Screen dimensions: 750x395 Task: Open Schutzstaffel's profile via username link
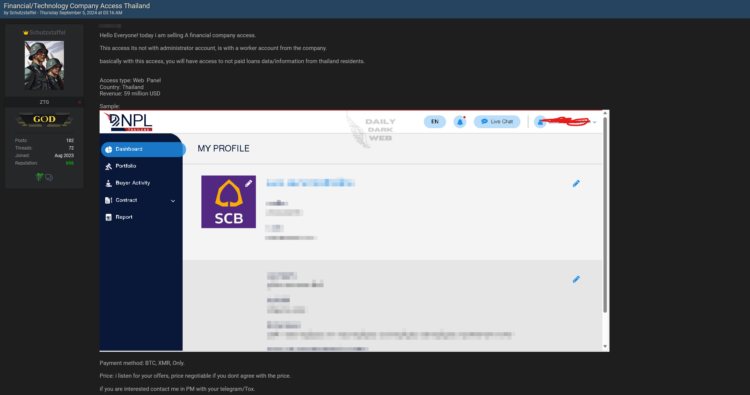pos(47,33)
